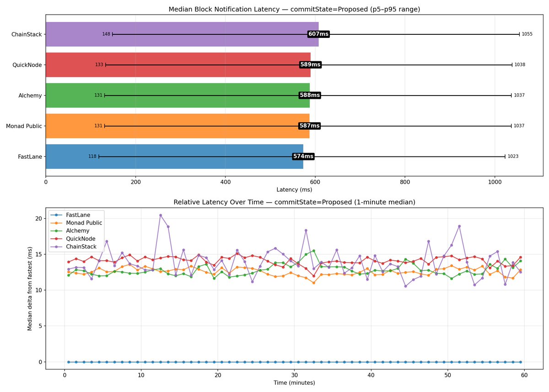
Task: Click the 1000 tick on latency axis
Action: tap(495, 182)
